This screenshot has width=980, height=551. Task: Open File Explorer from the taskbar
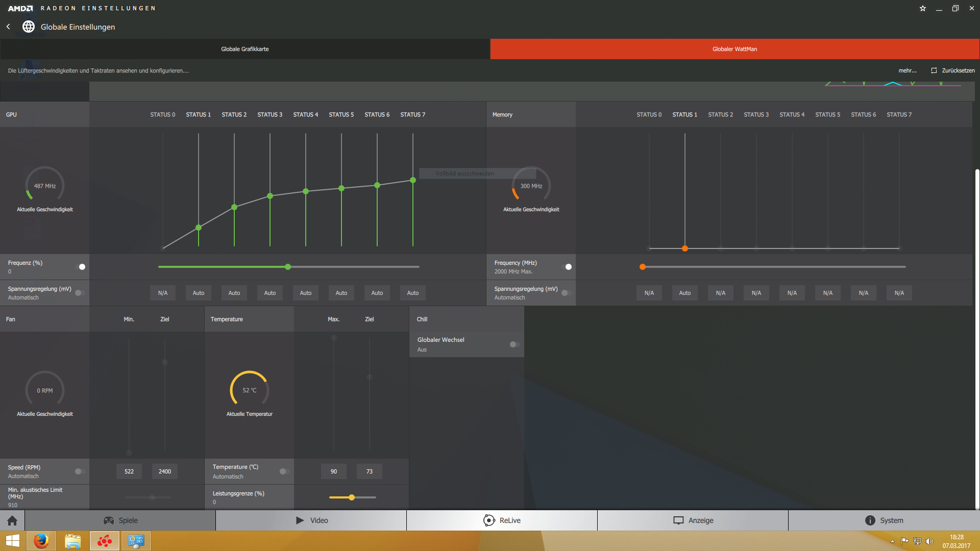72,541
